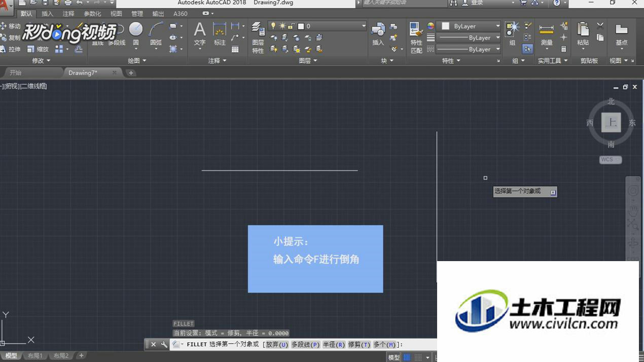Click the layer 0 white color swatch

point(301,26)
